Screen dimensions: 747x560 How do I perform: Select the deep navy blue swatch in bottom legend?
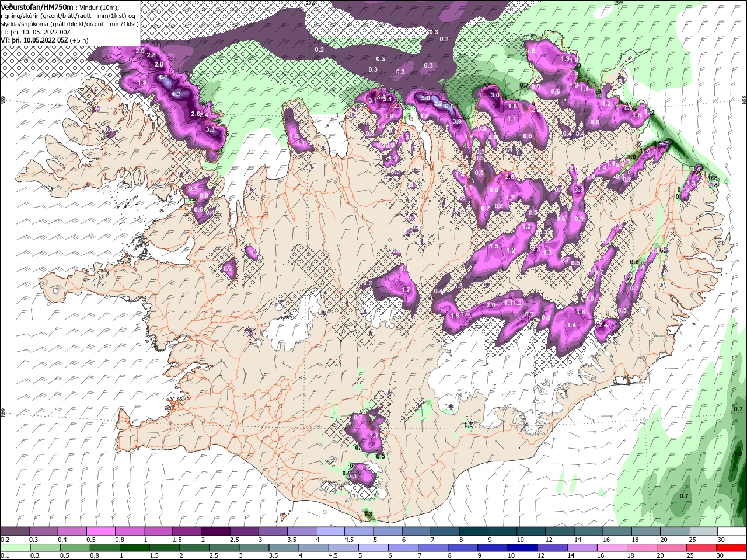[522, 548]
